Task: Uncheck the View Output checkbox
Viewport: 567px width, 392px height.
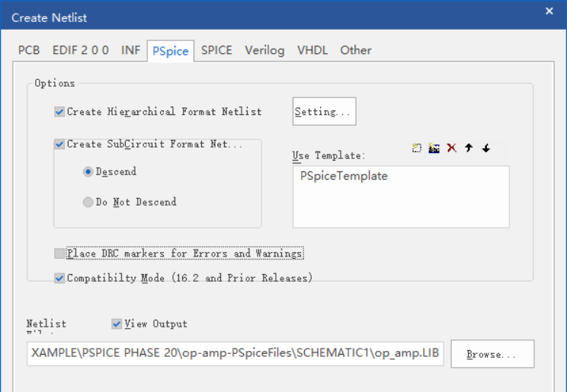Action: (x=117, y=323)
